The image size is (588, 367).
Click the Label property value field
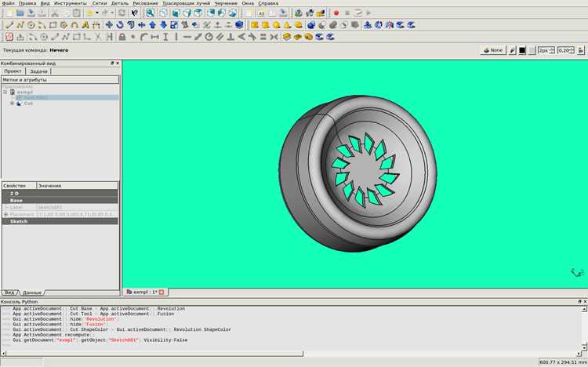(77, 207)
